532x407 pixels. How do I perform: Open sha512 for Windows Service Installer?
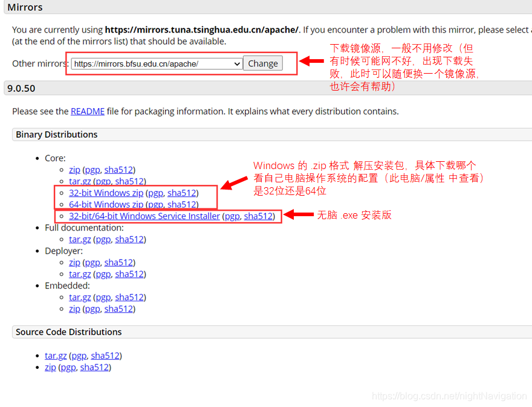[x=259, y=216]
